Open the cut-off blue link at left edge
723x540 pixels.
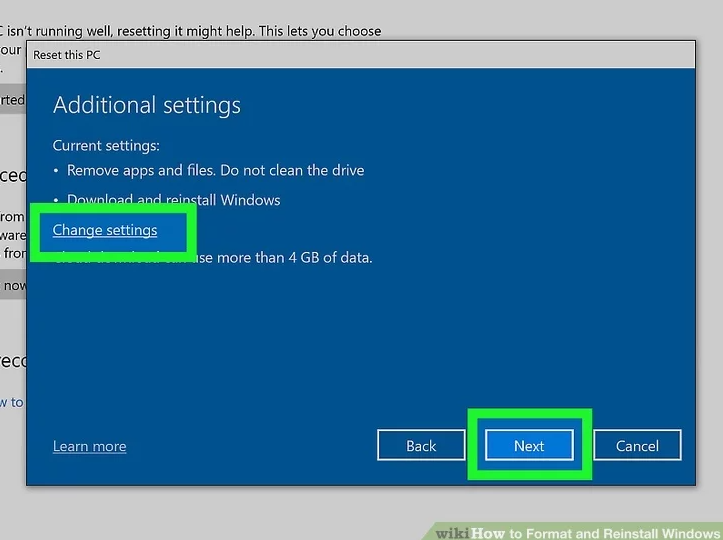(11, 402)
